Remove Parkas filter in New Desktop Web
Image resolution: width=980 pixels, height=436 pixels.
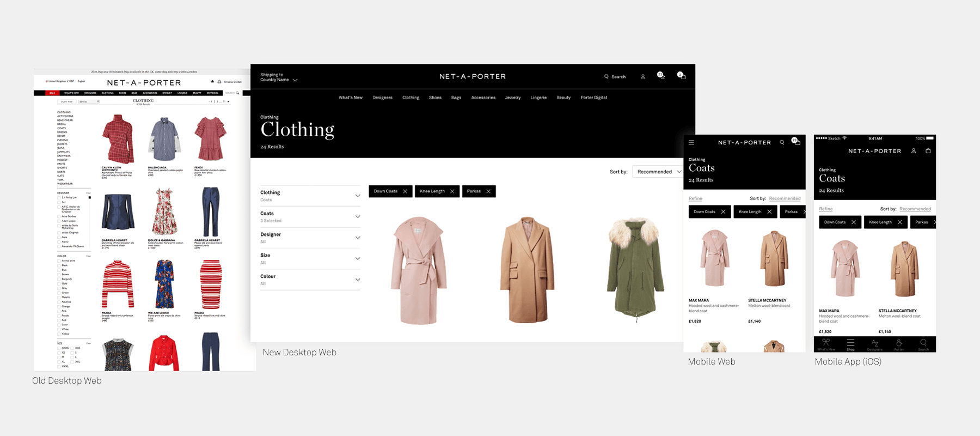488,191
